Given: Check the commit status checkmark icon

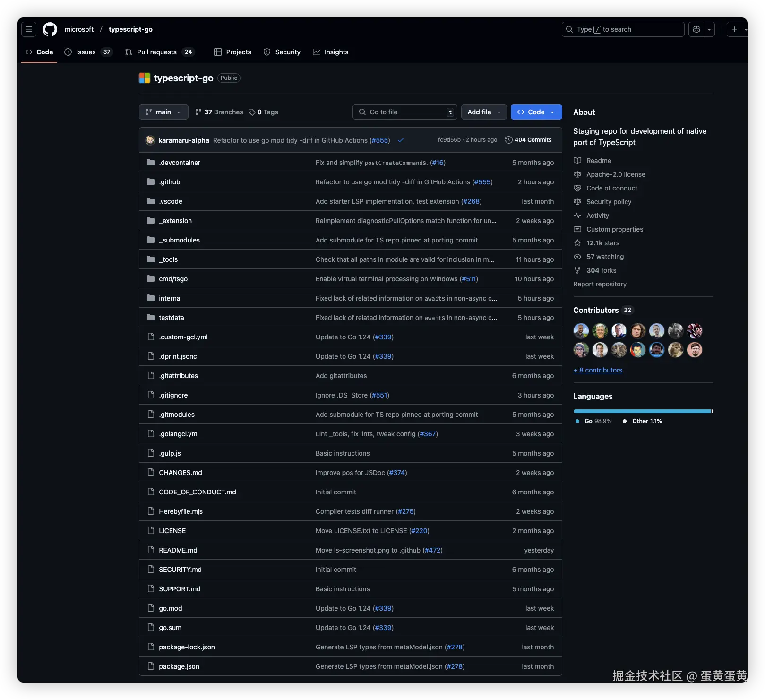Looking at the screenshot, I should (401, 140).
